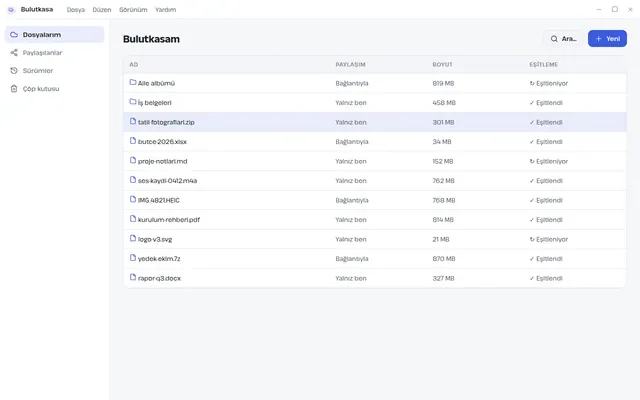Click the Yeni button

[607, 39]
